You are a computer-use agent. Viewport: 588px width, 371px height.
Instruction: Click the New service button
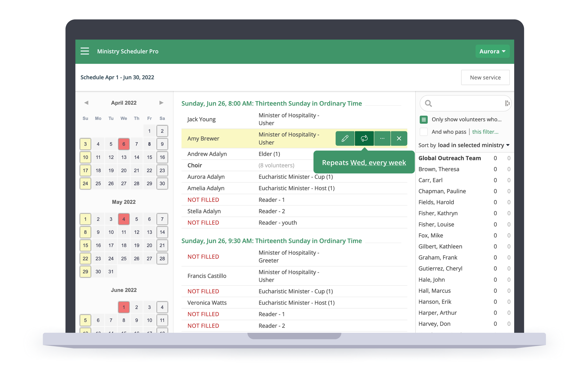tap(485, 77)
